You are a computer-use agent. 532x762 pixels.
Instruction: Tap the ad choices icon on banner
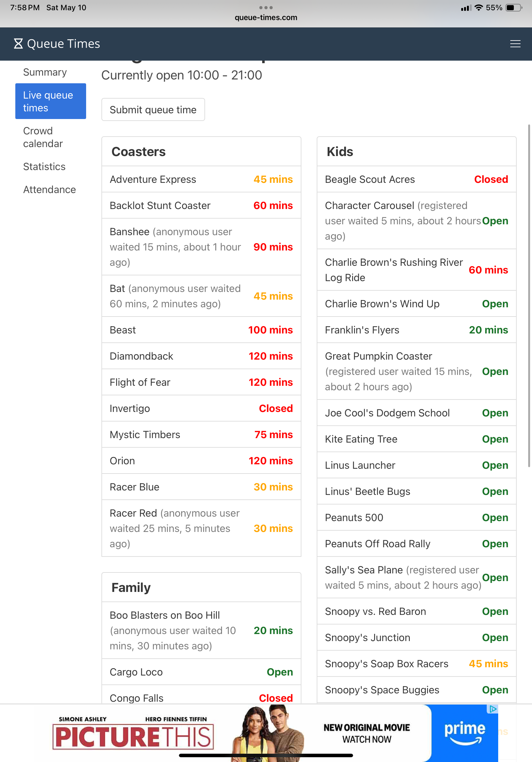(492, 709)
